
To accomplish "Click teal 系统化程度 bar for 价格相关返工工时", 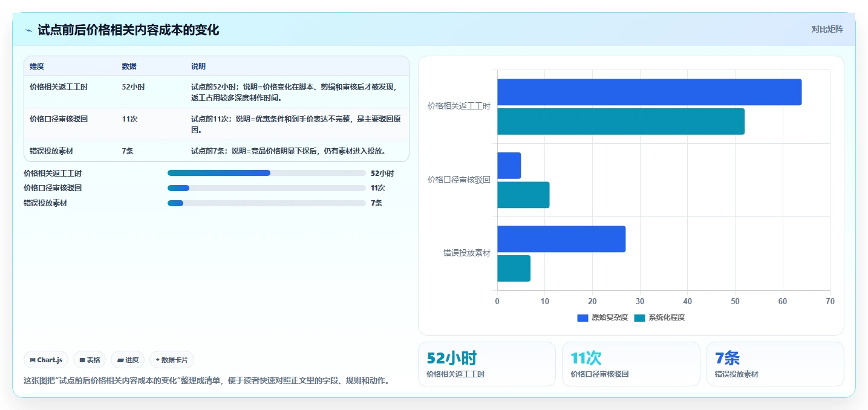I will click(x=621, y=122).
